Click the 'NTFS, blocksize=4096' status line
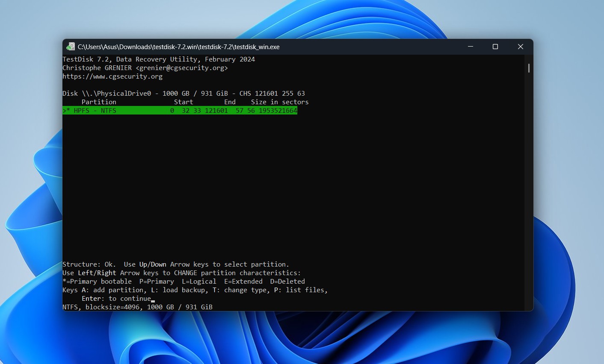Viewport: 604px width, 364px height. pos(137,307)
